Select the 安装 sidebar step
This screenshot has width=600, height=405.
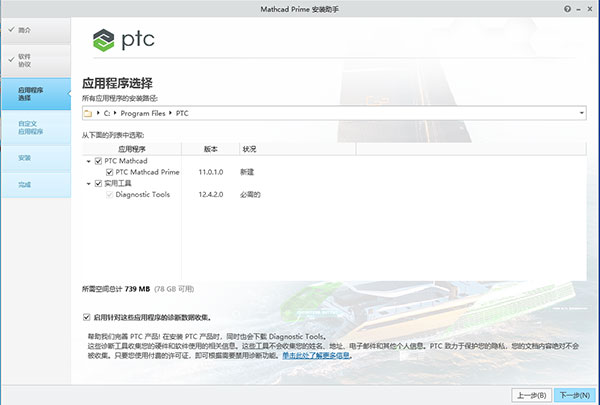pos(24,157)
